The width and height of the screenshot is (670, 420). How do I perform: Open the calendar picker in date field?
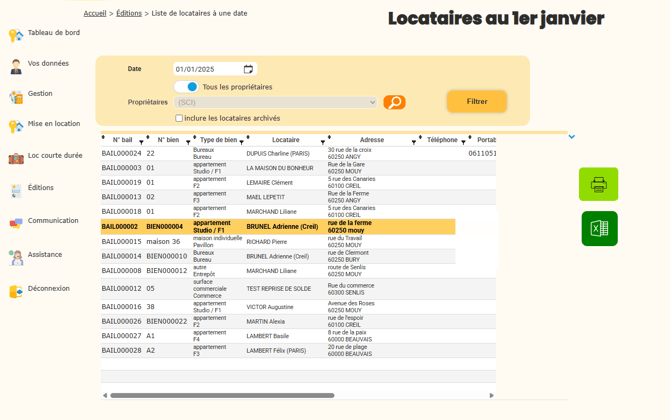coord(248,69)
